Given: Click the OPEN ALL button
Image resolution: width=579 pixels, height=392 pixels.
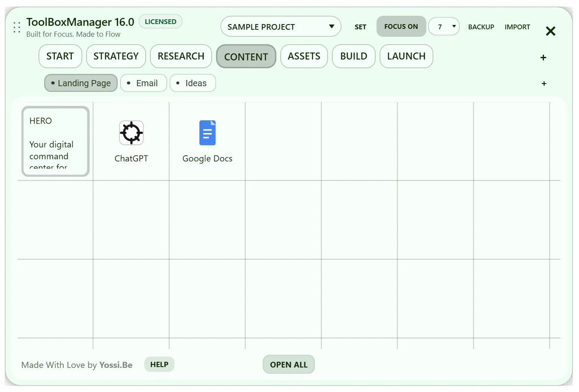Looking at the screenshot, I should click(x=289, y=364).
